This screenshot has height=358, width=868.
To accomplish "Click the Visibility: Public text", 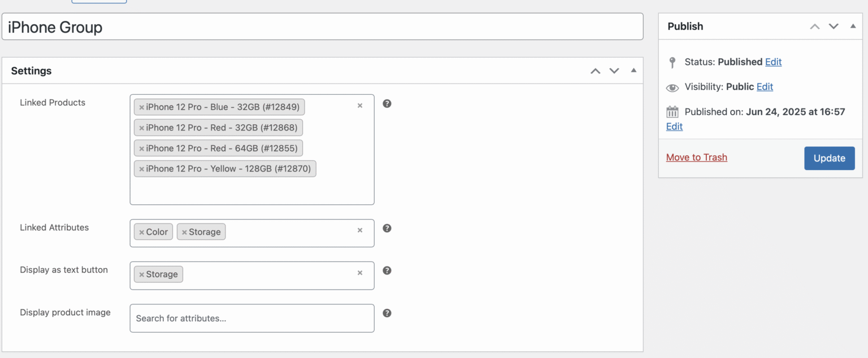I will [x=719, y=87].
